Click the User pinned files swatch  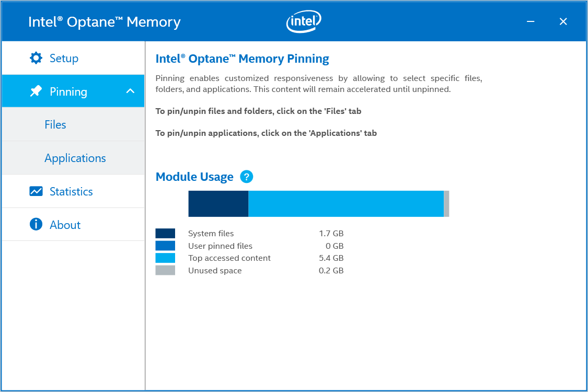[165, 246]
